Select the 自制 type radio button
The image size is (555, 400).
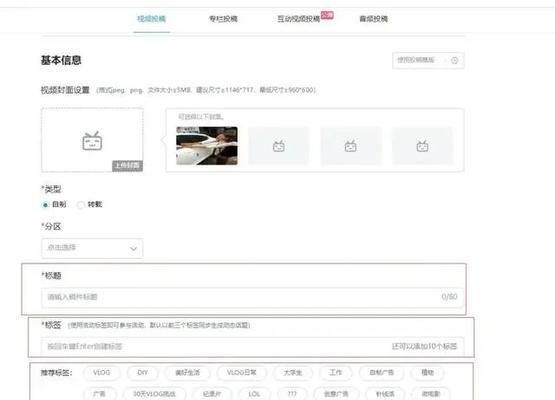45,205
